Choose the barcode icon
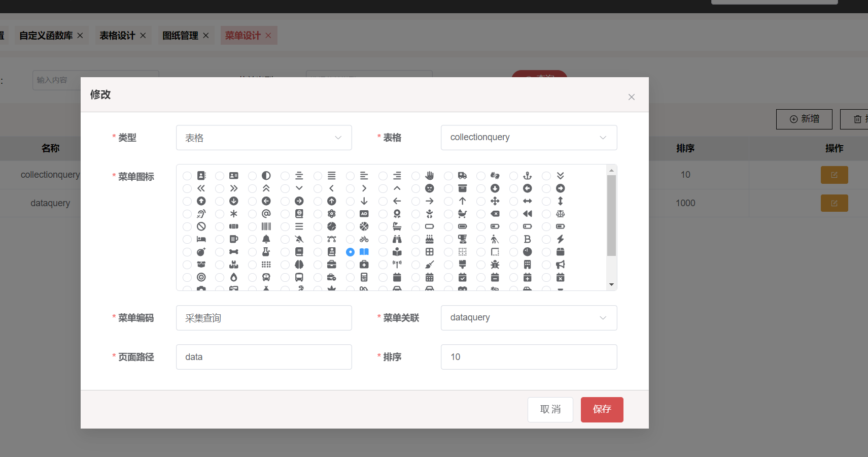This screenshot has height=457, width=868. (x=266, y=226)
